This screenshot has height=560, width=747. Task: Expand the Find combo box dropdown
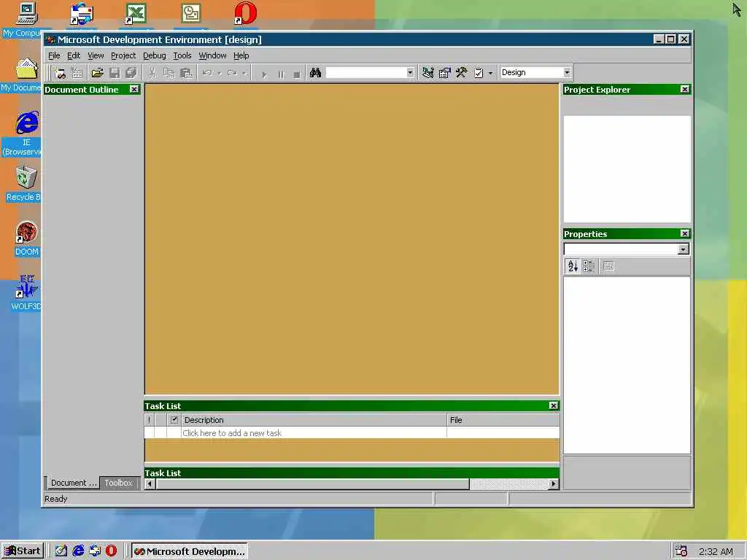click(x=410, y=73)
